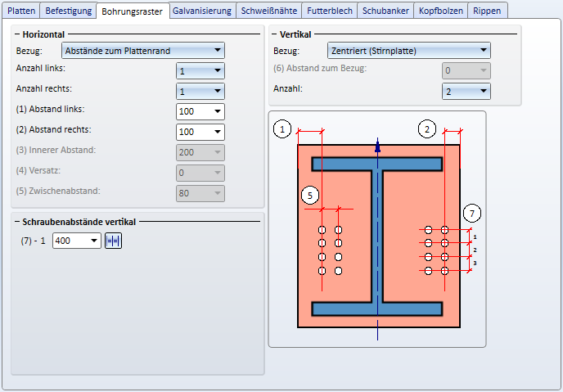Click circled marker 1 in the diagram
Image resolution: width=563 pixels, height=392 pixels.
(283, 129)
